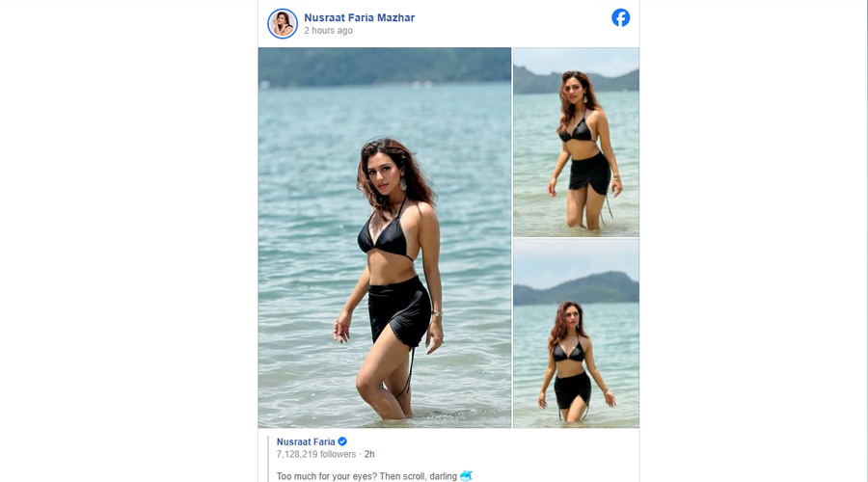
Task: Click the blank page area left of post
Action: coord(125,241)
